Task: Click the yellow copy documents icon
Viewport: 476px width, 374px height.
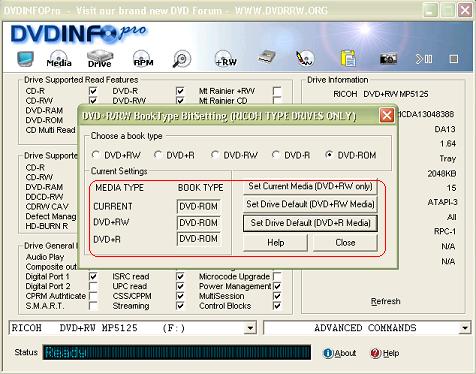Action: point(348,58)
